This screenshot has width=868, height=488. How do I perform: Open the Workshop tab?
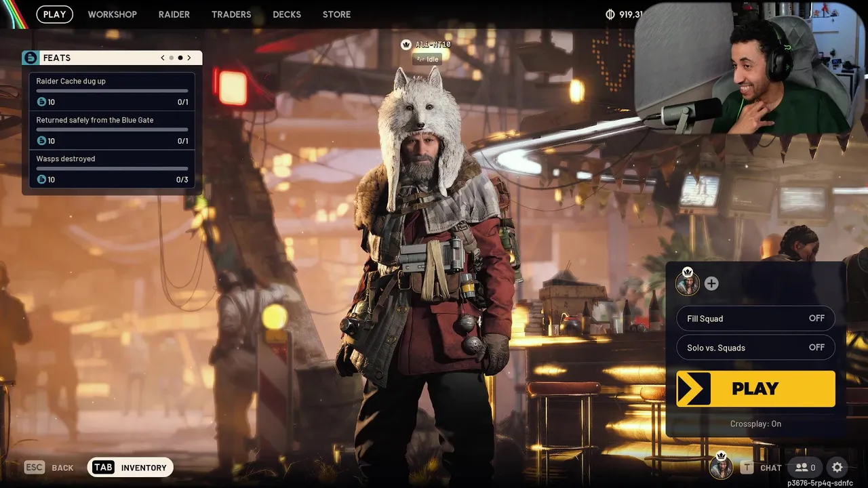pyautogui.click(x=112, y=14)
